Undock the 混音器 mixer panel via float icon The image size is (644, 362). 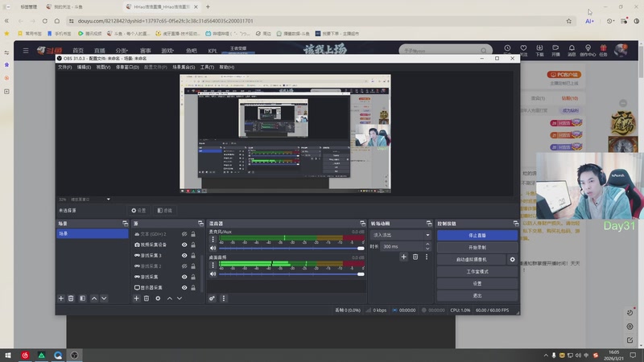pos(362,224)
